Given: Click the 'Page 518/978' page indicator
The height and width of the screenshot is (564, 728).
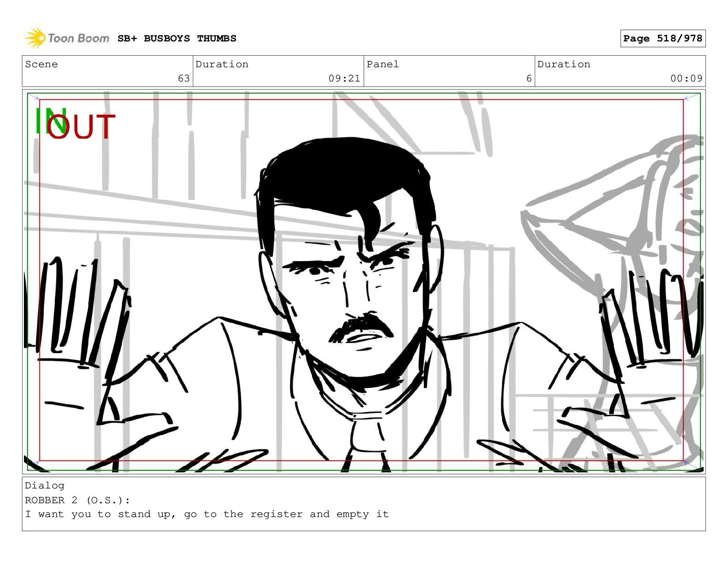Looking at the screenshot, I should (x=663, y=39).
